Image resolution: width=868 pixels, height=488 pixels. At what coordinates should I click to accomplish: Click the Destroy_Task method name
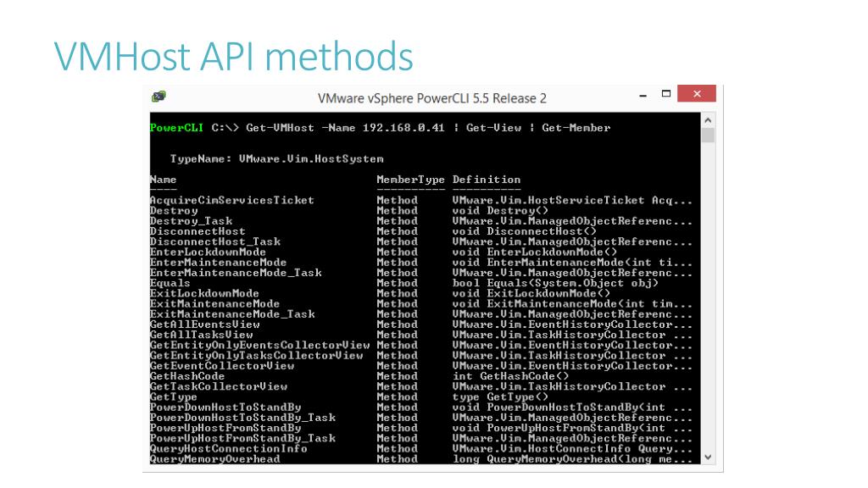pyautogui.click(x=191, y=221)
